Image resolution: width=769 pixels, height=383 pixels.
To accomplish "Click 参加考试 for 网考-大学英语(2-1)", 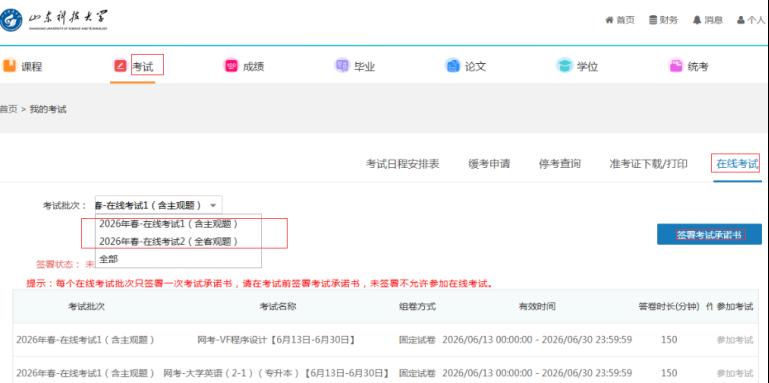I will [x=735, y=373].
